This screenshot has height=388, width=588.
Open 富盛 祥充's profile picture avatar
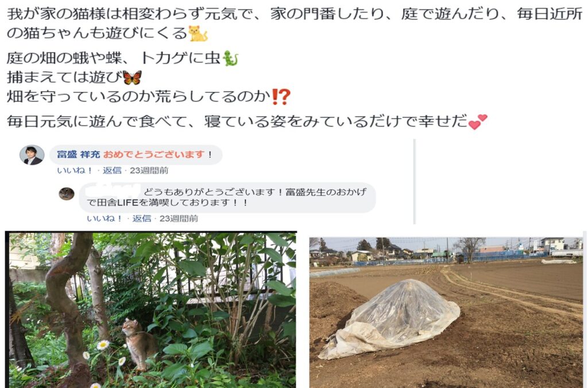pos(32,155)
